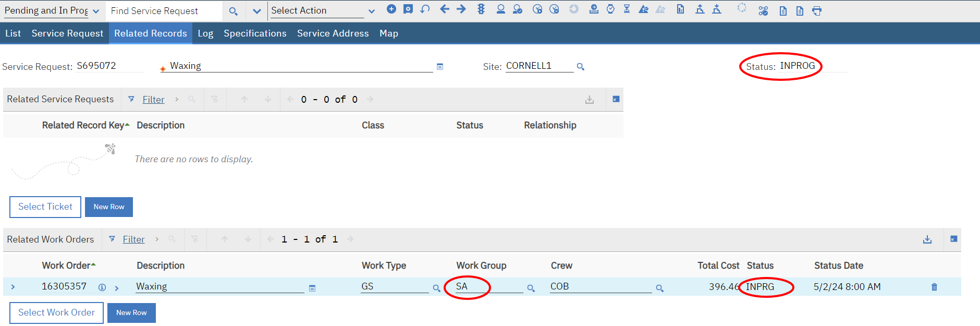Image resolution: width=980 pixels, height=326 pixels.
Task: Click Filter link in Related Service Requests
Action: pos(153,100)
